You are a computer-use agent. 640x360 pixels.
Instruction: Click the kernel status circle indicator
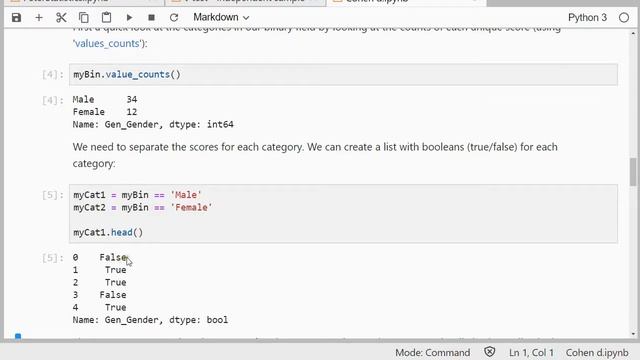tap(624, 18)
